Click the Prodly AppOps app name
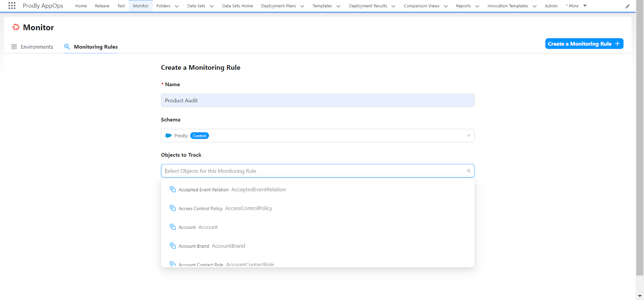 tap(43, 6)
